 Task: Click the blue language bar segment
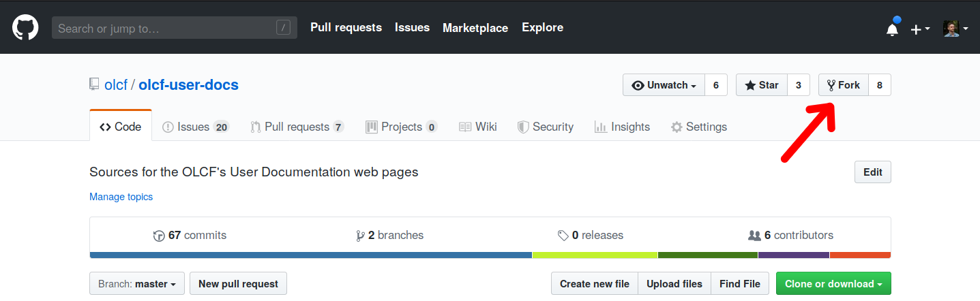[310, 255]
